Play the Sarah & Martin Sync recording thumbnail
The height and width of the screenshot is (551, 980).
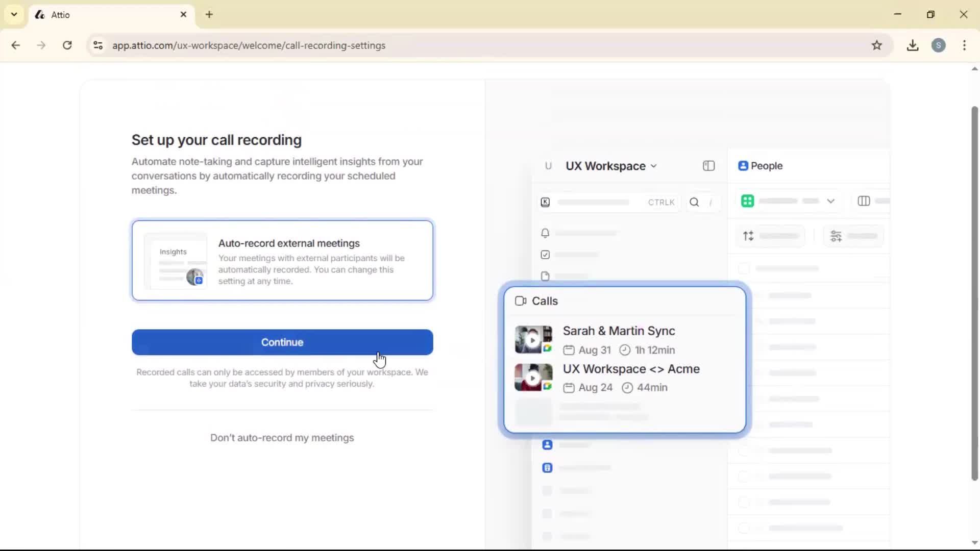533,339
